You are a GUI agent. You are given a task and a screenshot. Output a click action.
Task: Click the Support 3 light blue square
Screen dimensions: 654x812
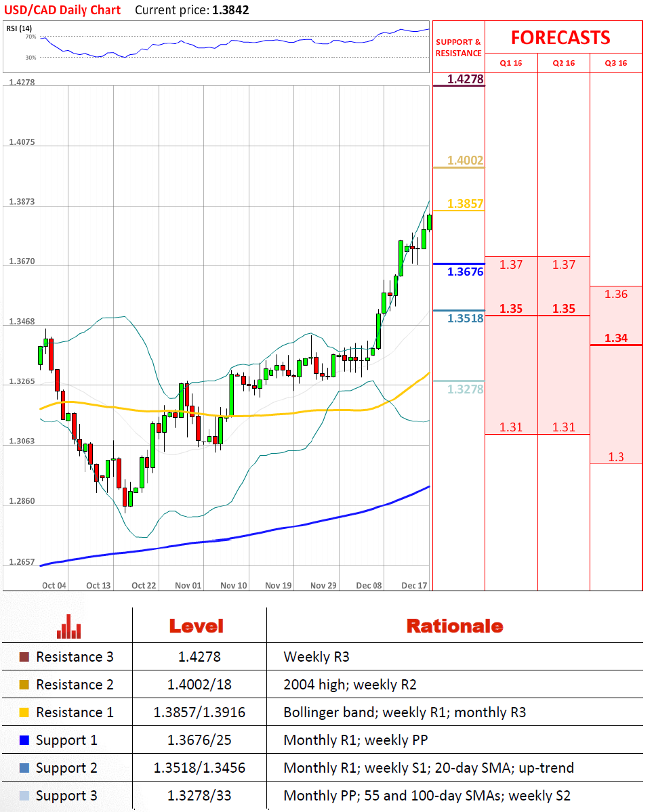24,796
